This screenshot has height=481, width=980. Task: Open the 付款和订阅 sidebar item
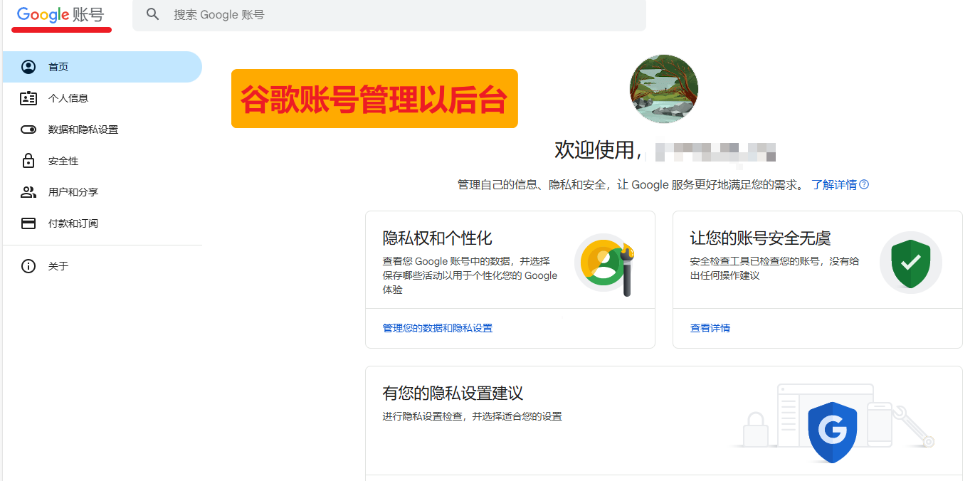[101, 223]
